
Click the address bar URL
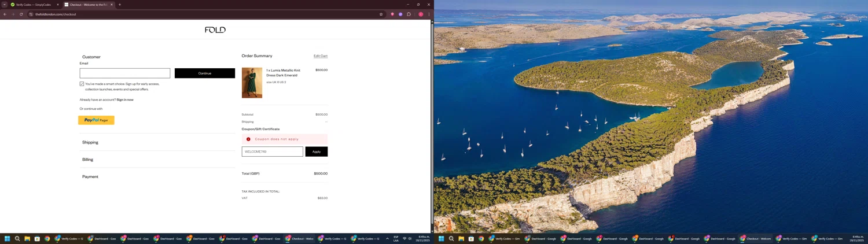coord(56,14)
